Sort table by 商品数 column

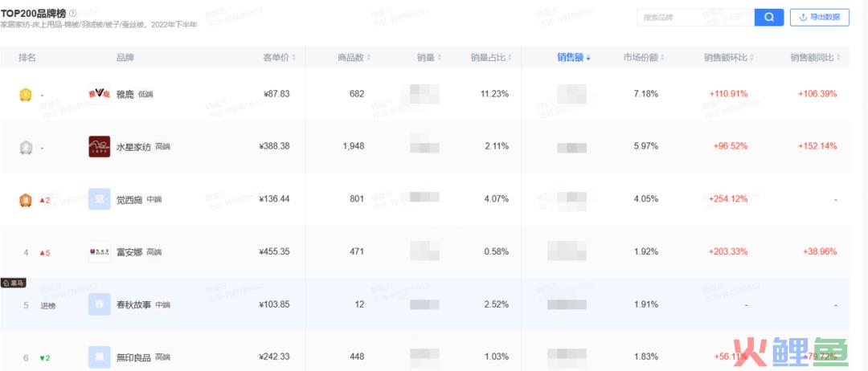point(353,58)
